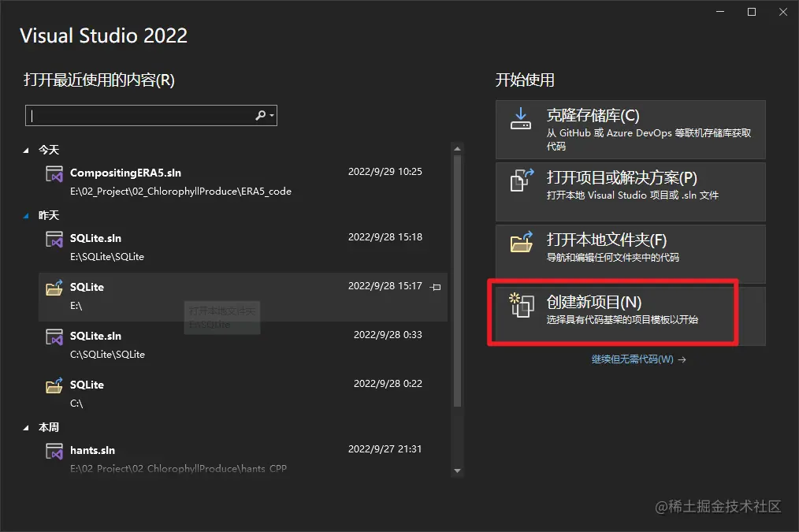This screenshot has width=799, height=532.
Task: Open recent item CompositingERA5.sln
Action: coord(243,181)
